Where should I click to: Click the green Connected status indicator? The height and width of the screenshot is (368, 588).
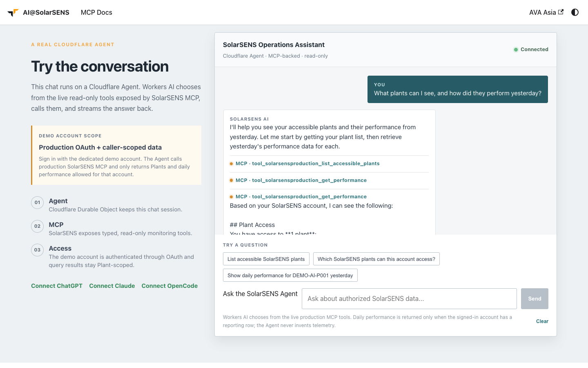(x=531, y=49)
